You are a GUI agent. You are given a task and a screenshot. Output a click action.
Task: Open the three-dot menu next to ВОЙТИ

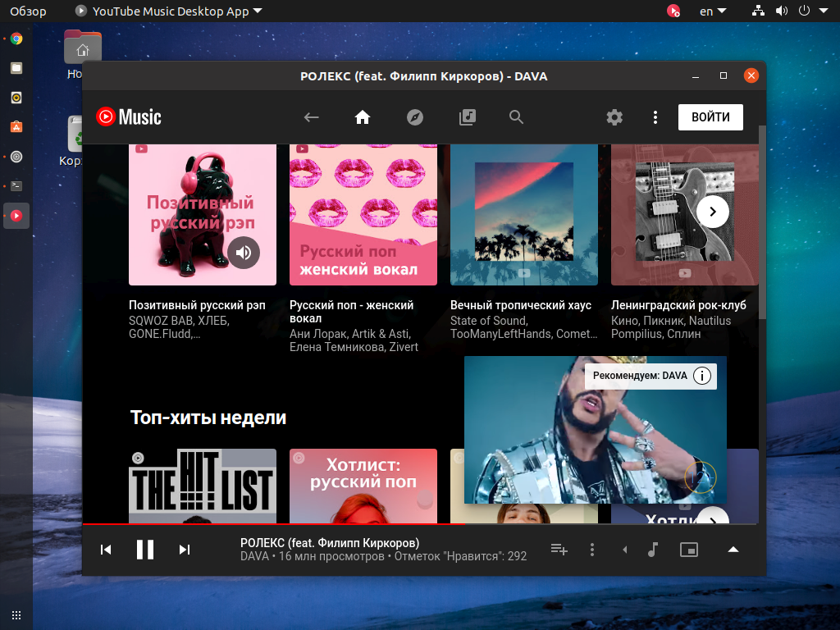point(655,117)
